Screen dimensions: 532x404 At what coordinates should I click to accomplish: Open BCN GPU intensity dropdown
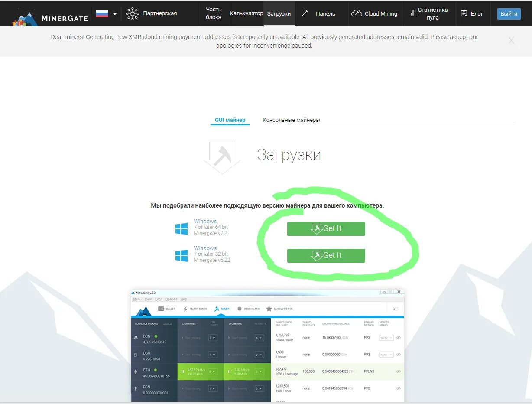tap(259, 338)
